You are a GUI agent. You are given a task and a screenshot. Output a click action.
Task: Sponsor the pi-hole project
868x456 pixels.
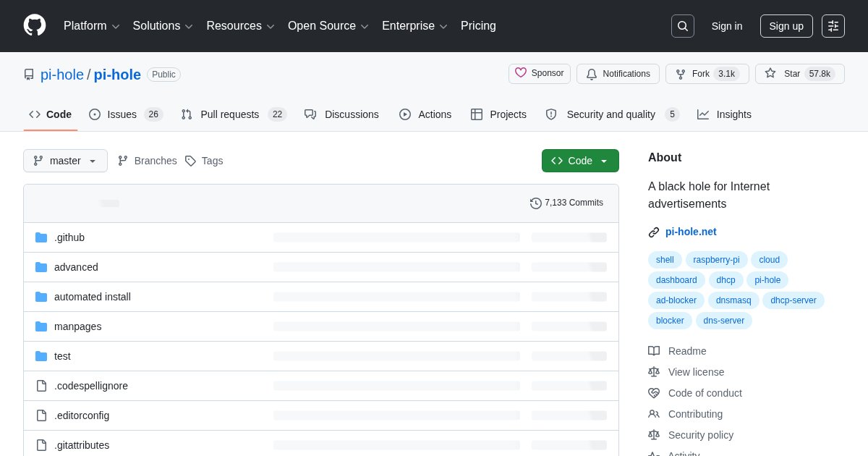point(540,74)
